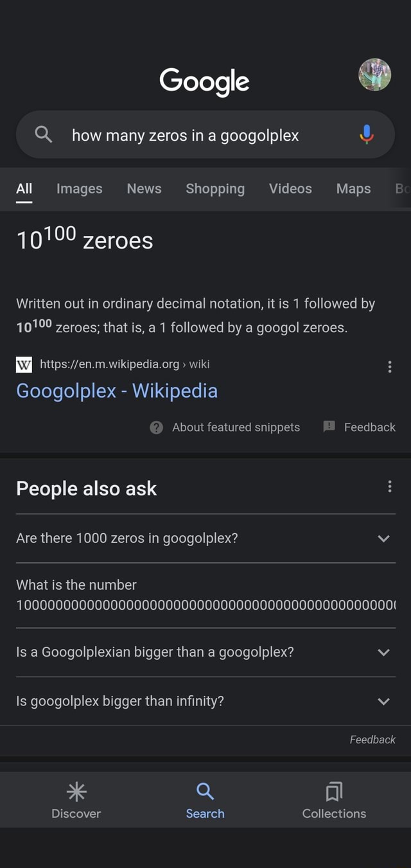This screenshot has height=868, width=411.
Task: Tap the magnifying glass search icon
Action: [42, 134]
